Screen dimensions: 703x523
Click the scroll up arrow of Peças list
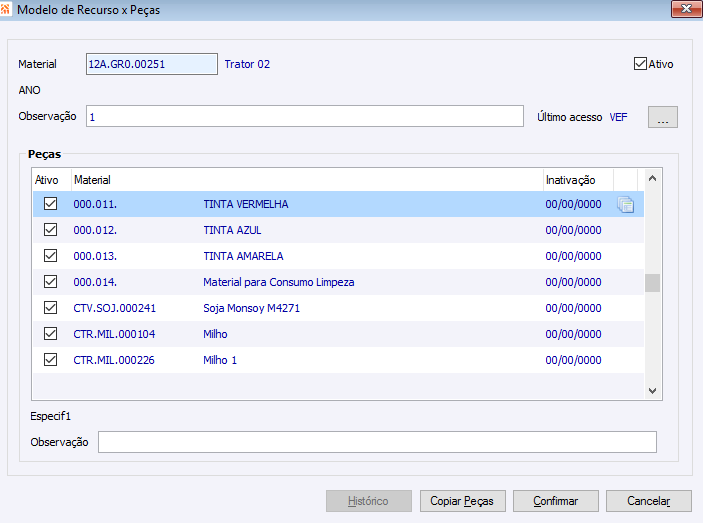652,179
